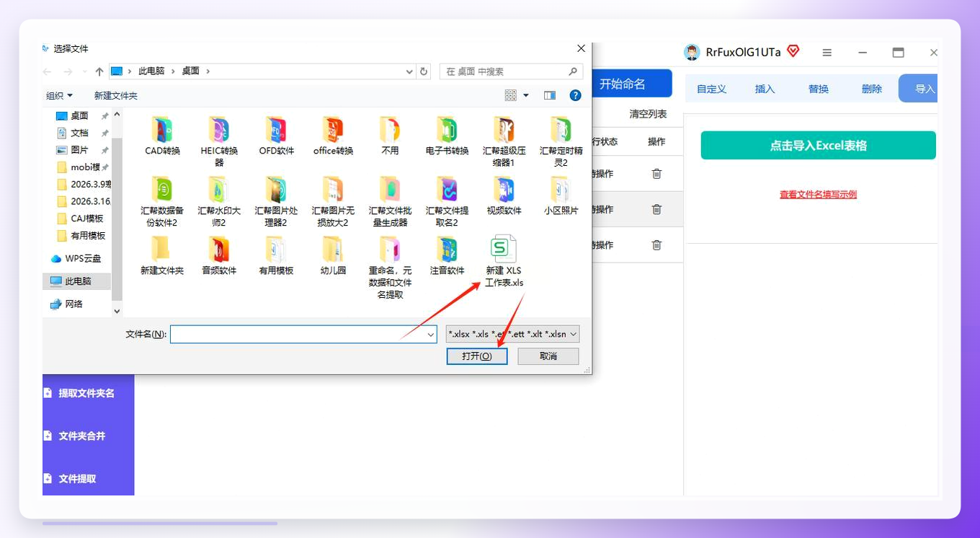Select the 汇帮图片处理器2 folder icon
The image size is (980, 538).
(276, 190)
